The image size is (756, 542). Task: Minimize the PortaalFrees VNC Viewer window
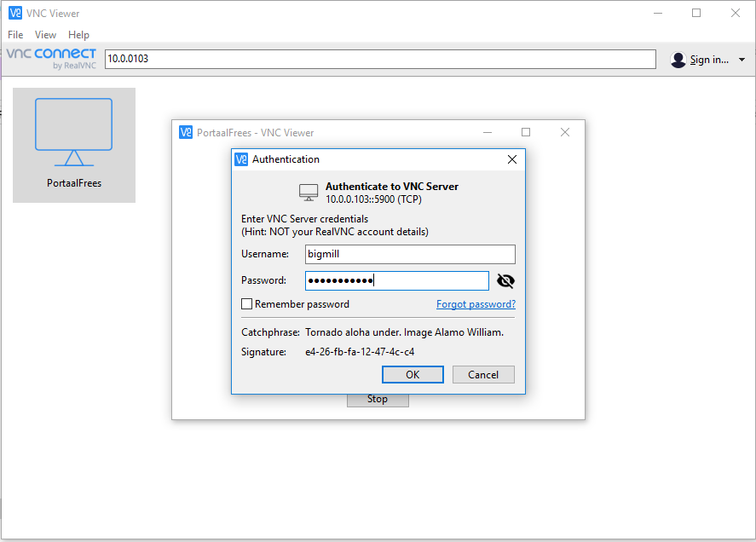[x=488, y=132]
